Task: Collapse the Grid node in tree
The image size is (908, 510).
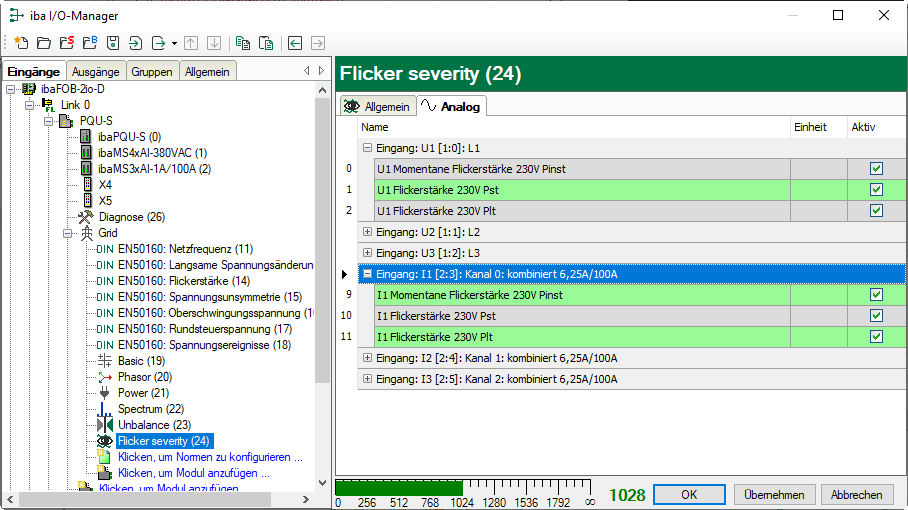Action: tap(69, 233)
